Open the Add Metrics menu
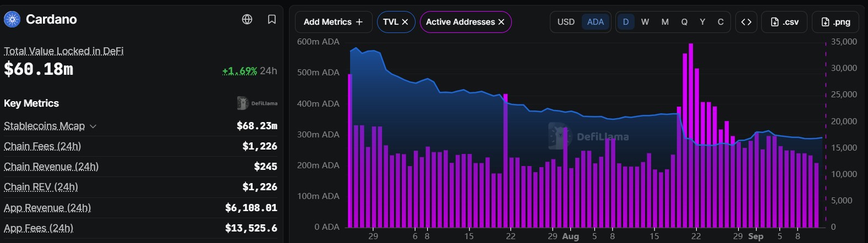This screenshot has height=243, width=868. (334, 22)
